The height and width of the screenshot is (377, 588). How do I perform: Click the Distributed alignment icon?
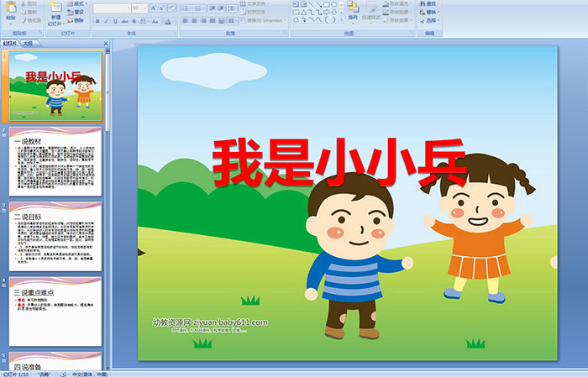(x=221, y=21)
